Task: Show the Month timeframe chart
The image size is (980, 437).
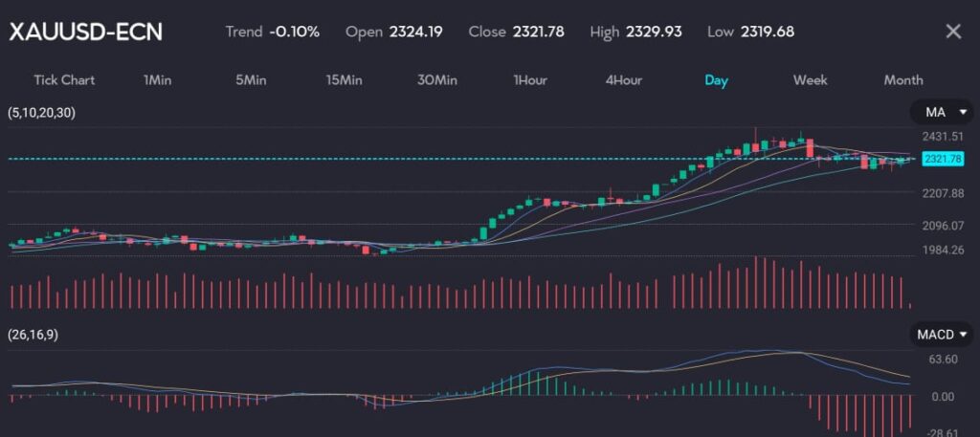Action: pyautogui.click(x=902, y=80)
